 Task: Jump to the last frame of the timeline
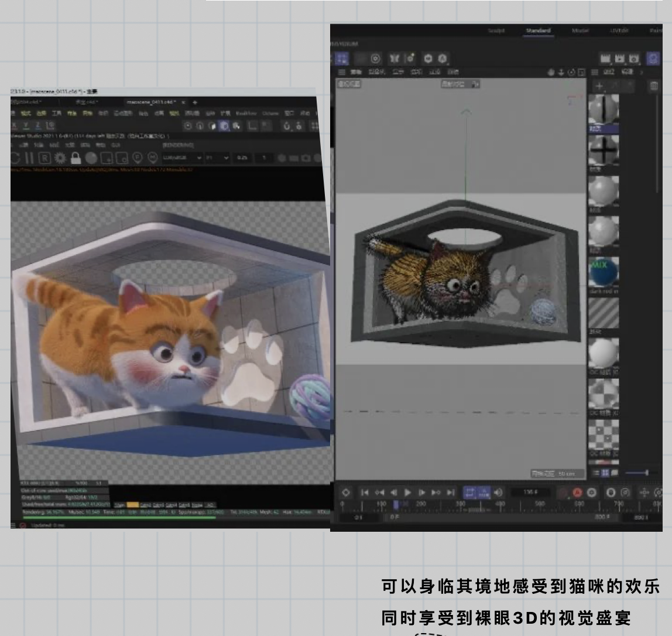(450, 493)
